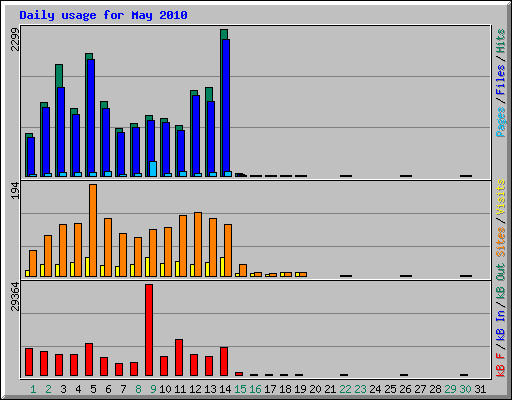Click the x-axis day label 13
This screenshot has width=512, height=400.
point(210,389)
